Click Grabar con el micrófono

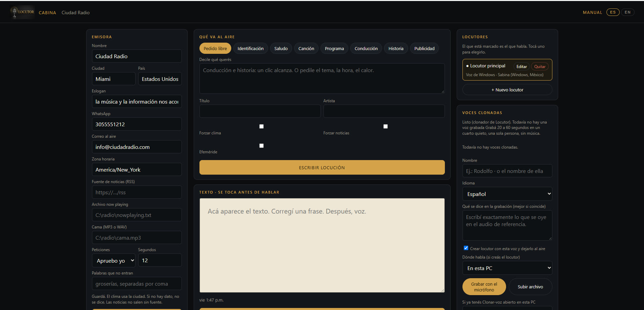[484, 287]
